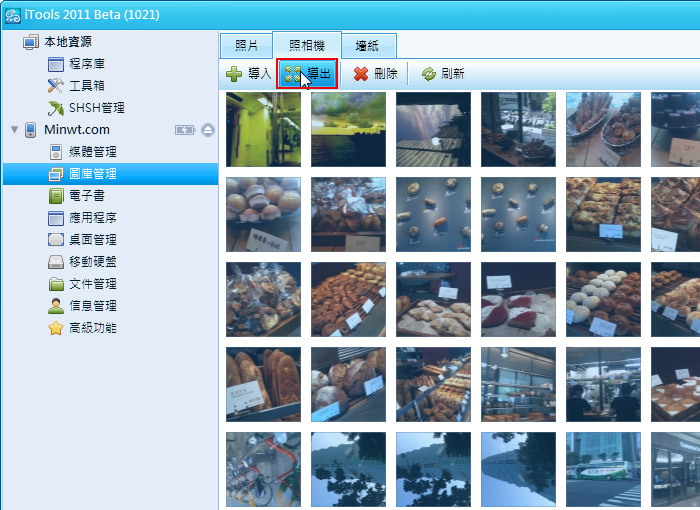Click the green plus 導入 icon
Screen dimensions: 700x510
coord(234,74)
